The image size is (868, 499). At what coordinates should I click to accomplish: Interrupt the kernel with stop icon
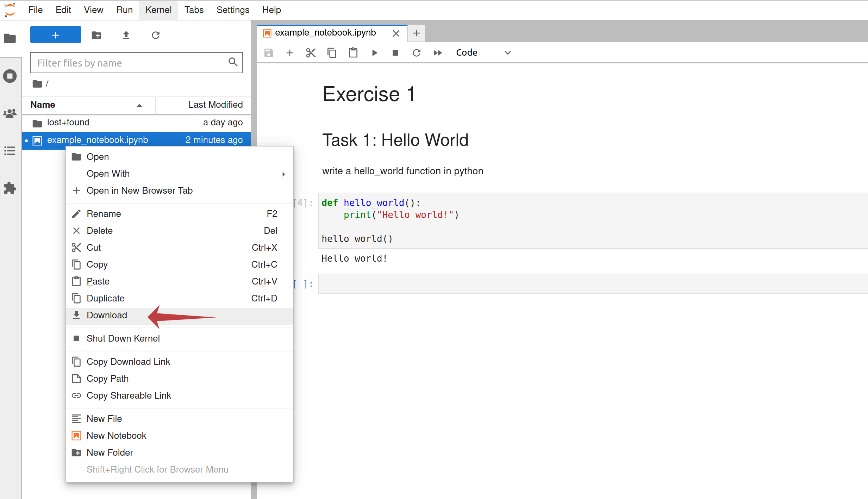pyautogui.click(x=395, y=53)
